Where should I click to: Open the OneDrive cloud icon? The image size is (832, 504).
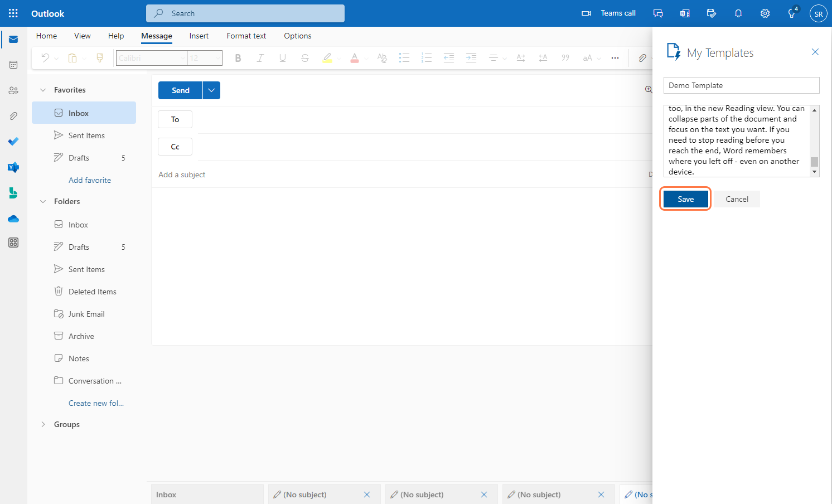click(13, 219)
